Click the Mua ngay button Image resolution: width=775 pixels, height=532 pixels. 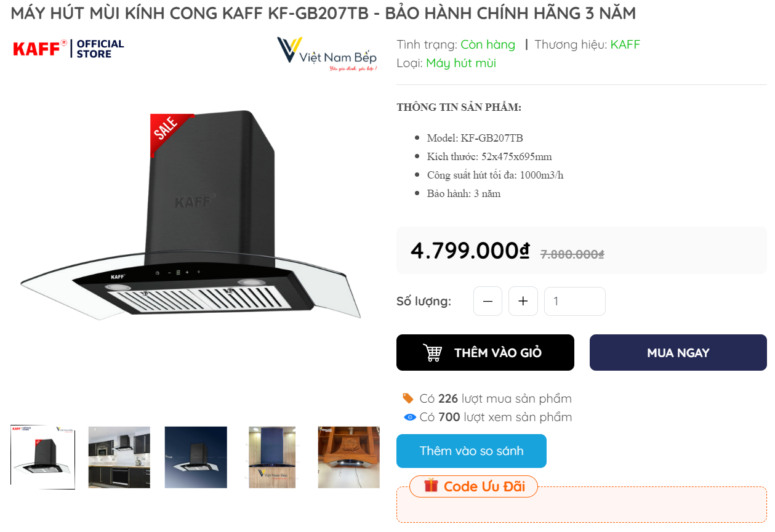(678, 353)
